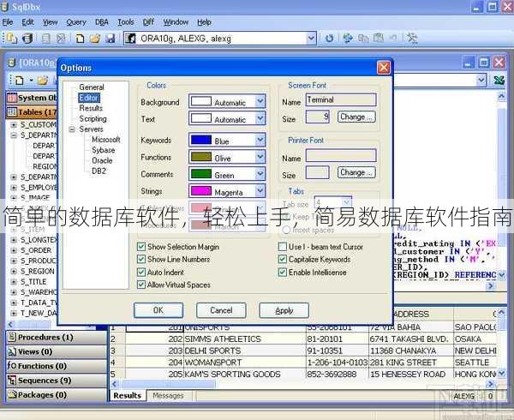Expand the S_ORDER table node
Viewport: 514px width, 420px height.
[14, 250]
